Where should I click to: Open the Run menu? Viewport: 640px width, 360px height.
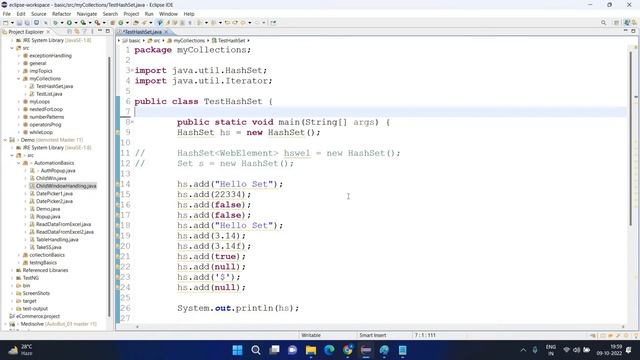[x=149, y=14]
